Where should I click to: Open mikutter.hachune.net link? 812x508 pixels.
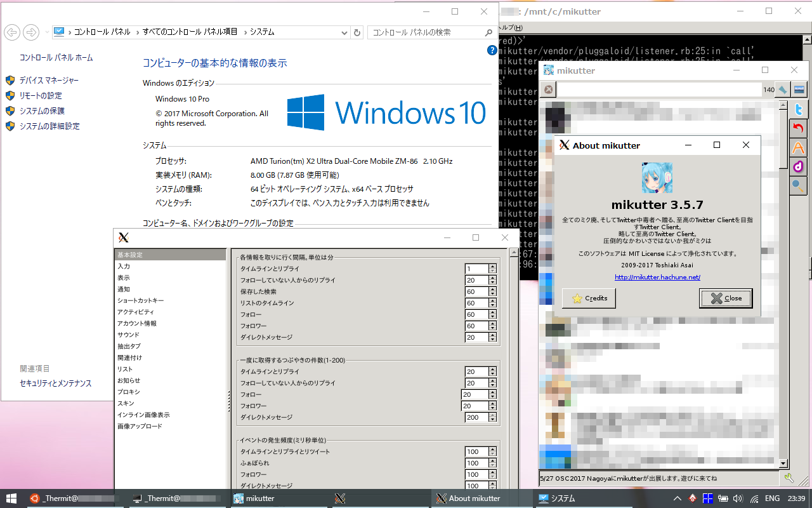click(657, 277)
